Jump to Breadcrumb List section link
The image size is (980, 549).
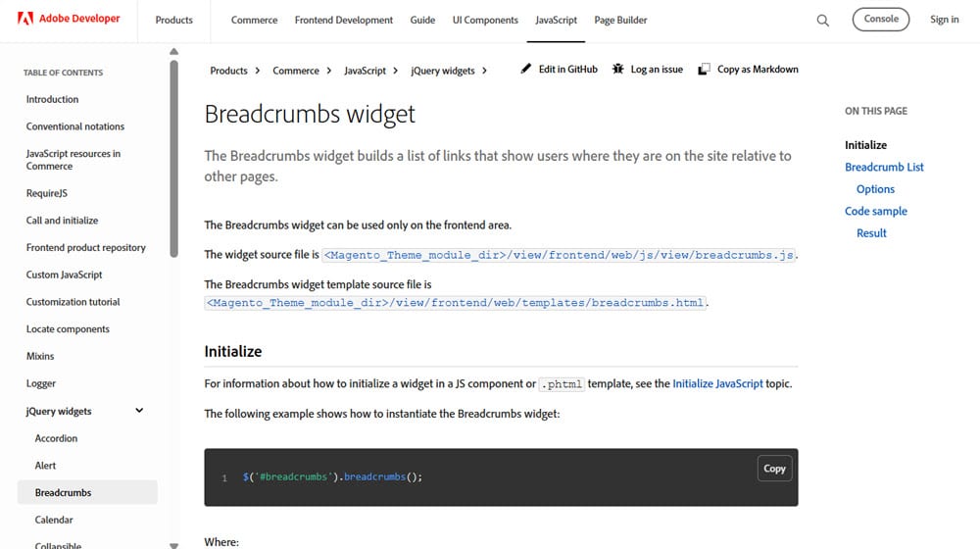tap(884, 167)
